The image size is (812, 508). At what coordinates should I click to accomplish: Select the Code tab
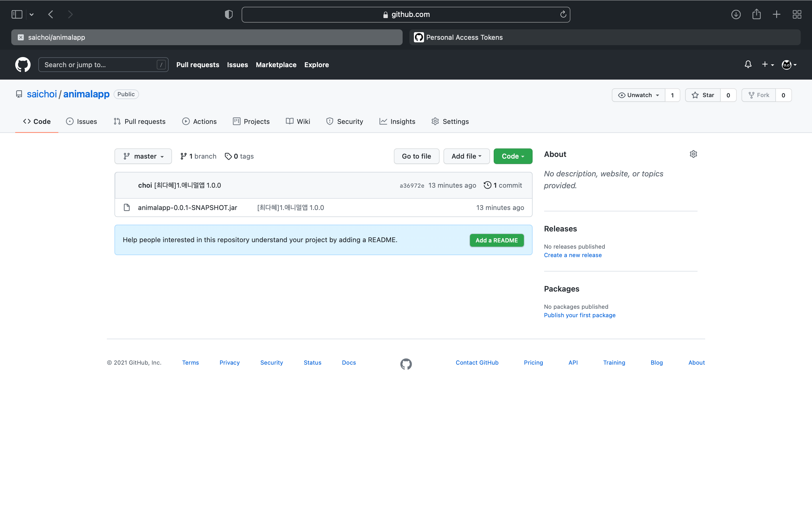tap(37, 121)
